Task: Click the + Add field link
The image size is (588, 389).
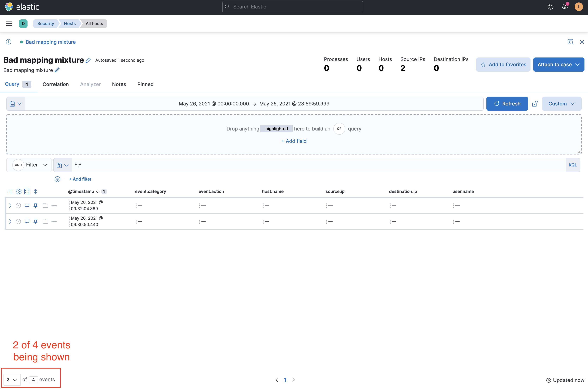Action: (x=294, y=141)
